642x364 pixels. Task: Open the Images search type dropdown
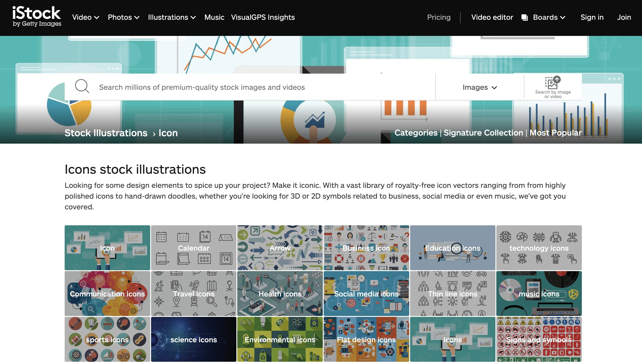coord(479,87)
